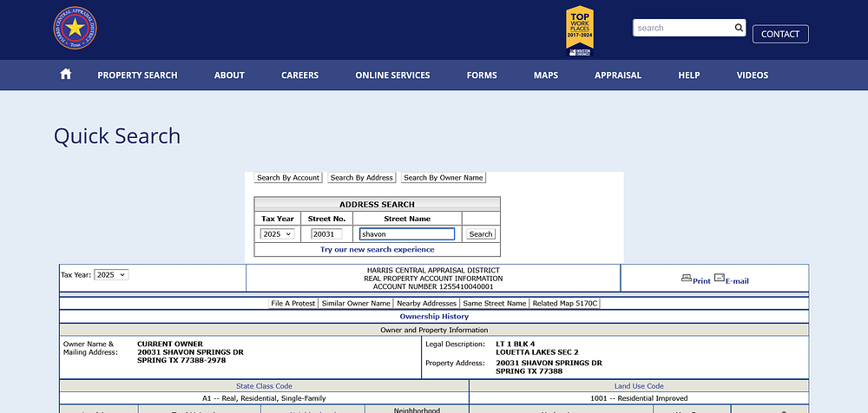Viewport: 868px width, 413px height.
Task: Click the Land Use Code link
Action: pyautogui.click(x=639, y=386)
